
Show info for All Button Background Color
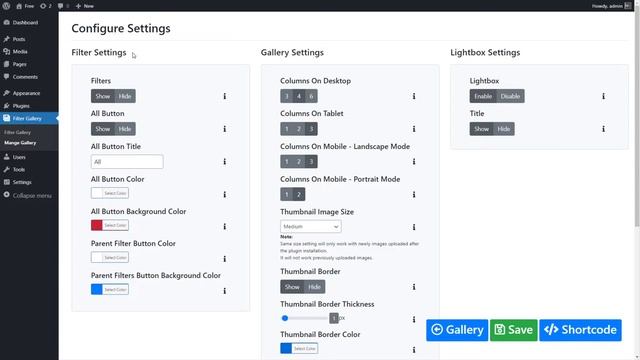(x=224, y=227)
